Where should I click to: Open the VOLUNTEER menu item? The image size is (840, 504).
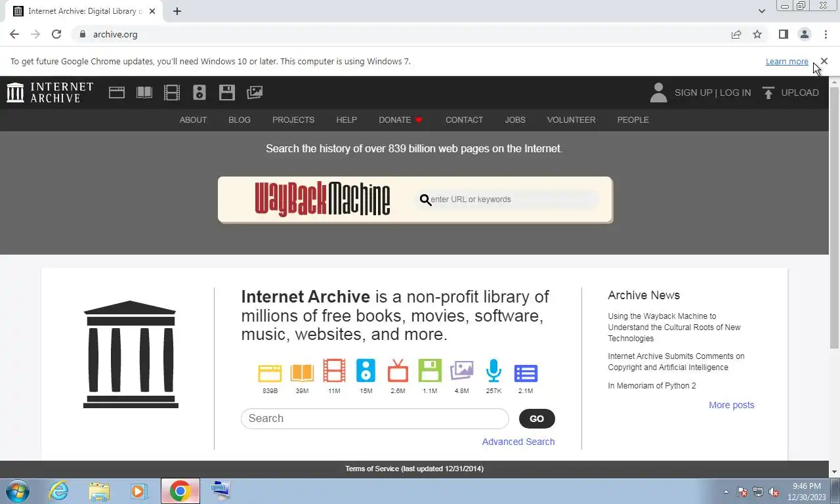tap(571, 120)
